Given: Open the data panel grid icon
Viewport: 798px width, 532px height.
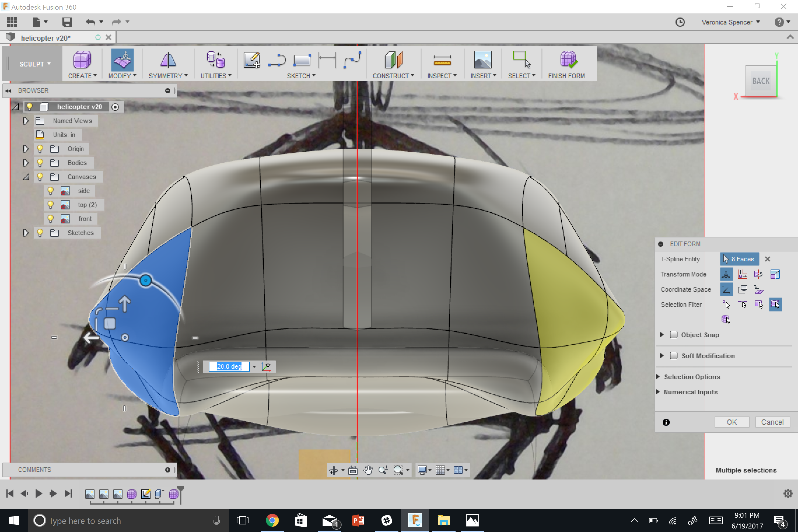Looking at the screenshot, I should click(12, 22).
